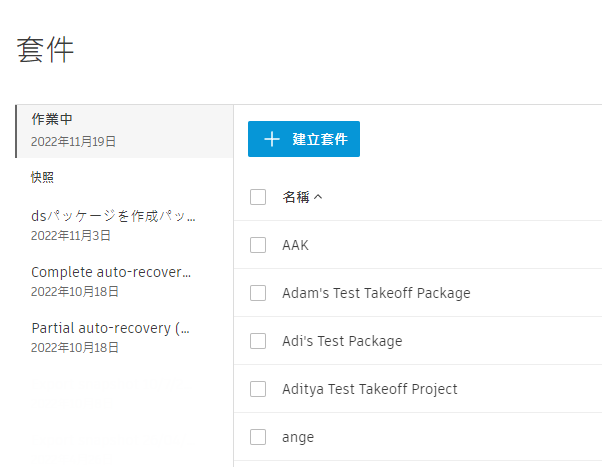
Task: Open the Aditya Test Takeoff Project package
Action: (369, 389)
